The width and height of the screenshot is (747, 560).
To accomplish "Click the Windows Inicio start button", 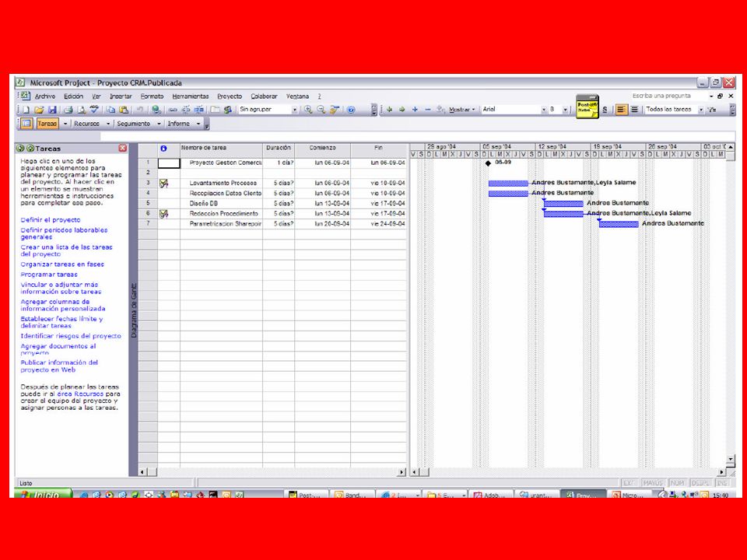I will click(x=43, y=495).
